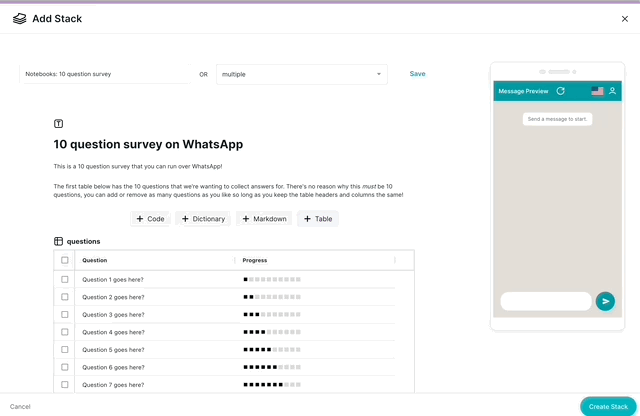Click the Question 5 progress bar
Viewport: 640px width, 416px height.
click(x=272, y=349)
